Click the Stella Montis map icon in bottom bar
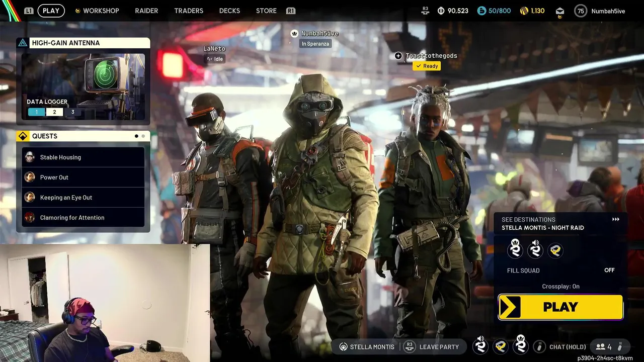This screenshot has height=362, width=644. (x=344, y=347)
